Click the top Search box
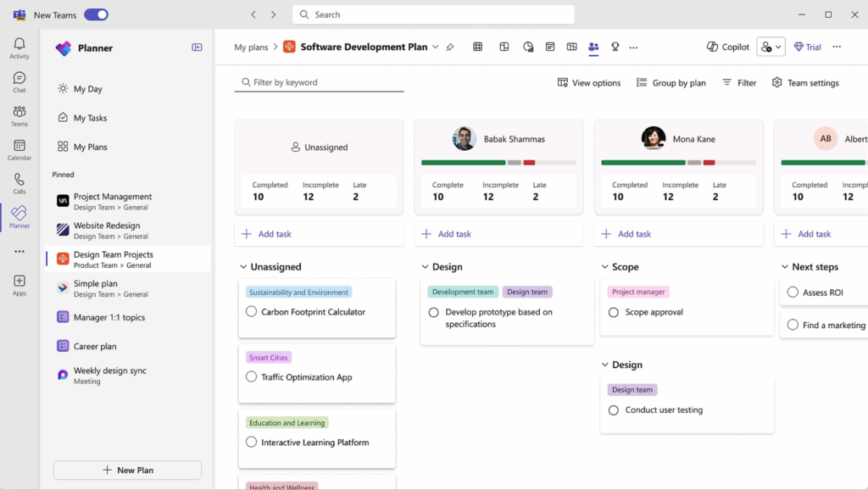 pos(433,15)
